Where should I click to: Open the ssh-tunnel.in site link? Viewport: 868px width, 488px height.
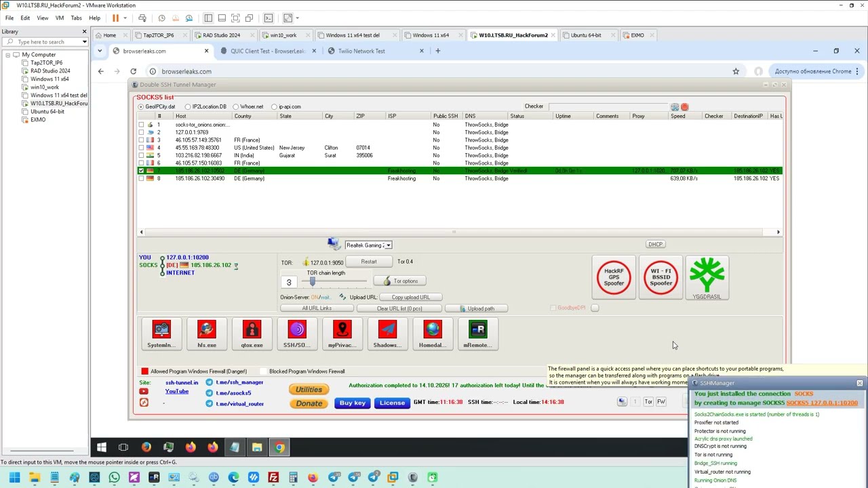(182, 382)
